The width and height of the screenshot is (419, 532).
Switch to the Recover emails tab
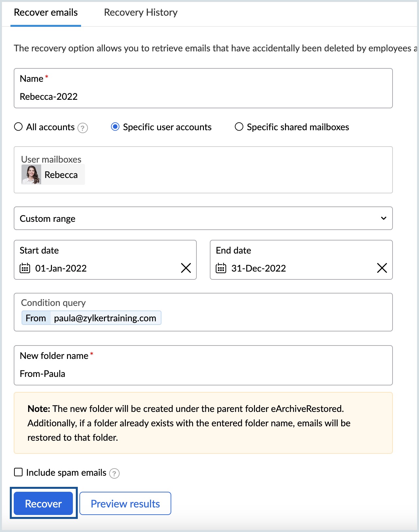tap(46, 12)
